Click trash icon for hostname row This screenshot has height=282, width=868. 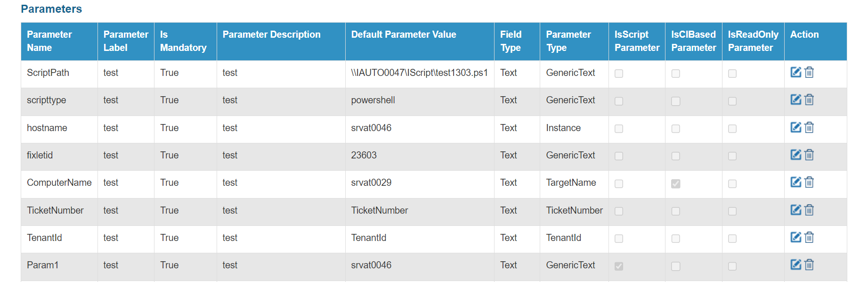[x=809, y=127]
